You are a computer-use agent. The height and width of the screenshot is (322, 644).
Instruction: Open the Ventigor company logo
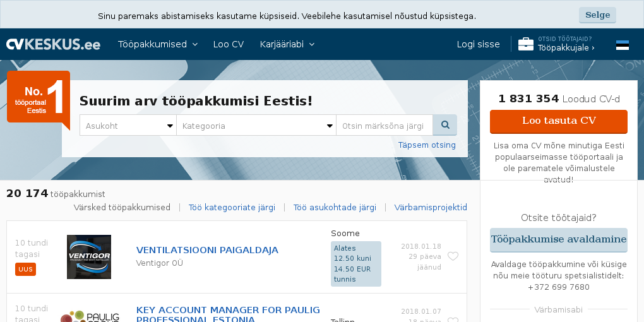(89, 257)
